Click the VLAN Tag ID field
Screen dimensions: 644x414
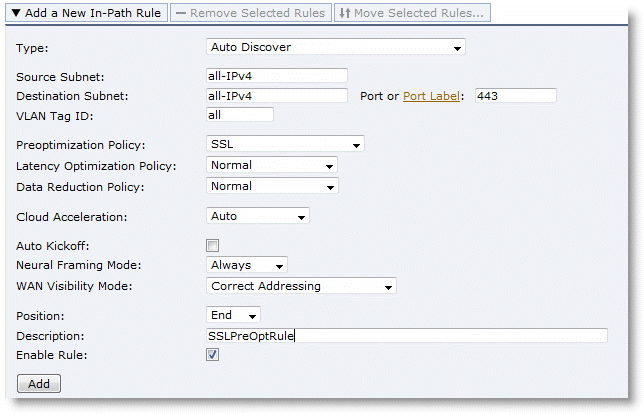click(x=238, y=115)
